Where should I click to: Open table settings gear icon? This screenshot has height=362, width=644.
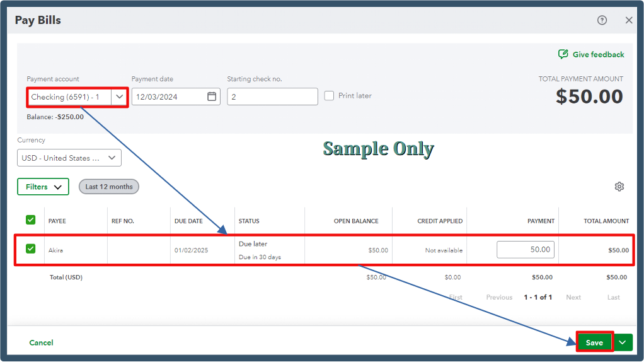[x=619, y=187]
